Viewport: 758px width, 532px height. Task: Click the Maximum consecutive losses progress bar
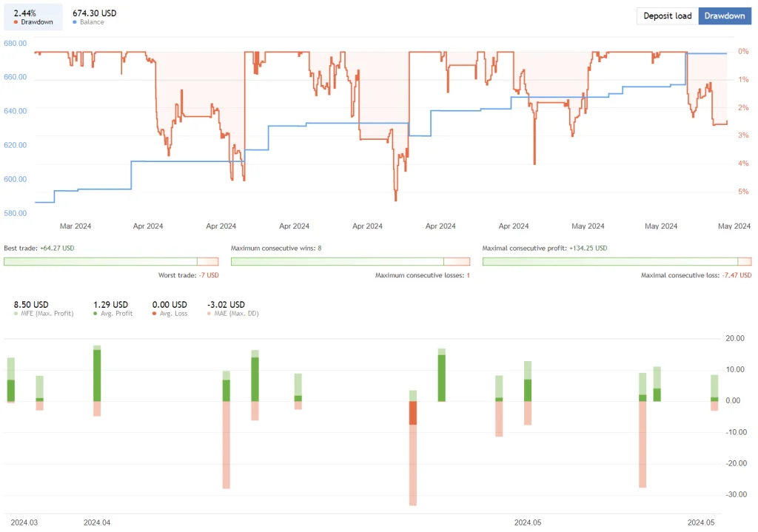(x=457, y=261)
